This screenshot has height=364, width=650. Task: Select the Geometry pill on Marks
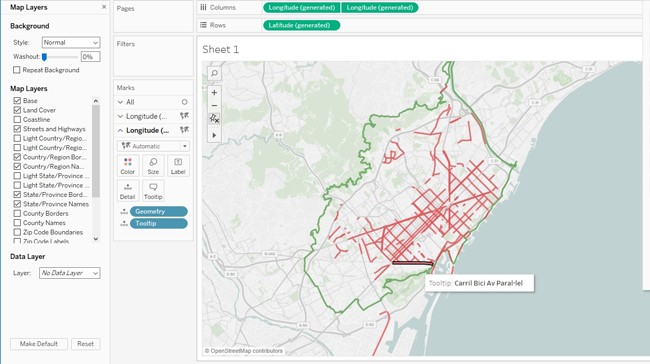pyautogui.click(x=158, y=211)
